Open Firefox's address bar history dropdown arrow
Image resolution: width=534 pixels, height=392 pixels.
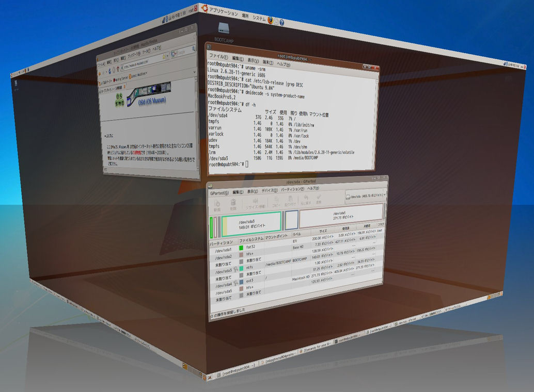click(167, 56)
